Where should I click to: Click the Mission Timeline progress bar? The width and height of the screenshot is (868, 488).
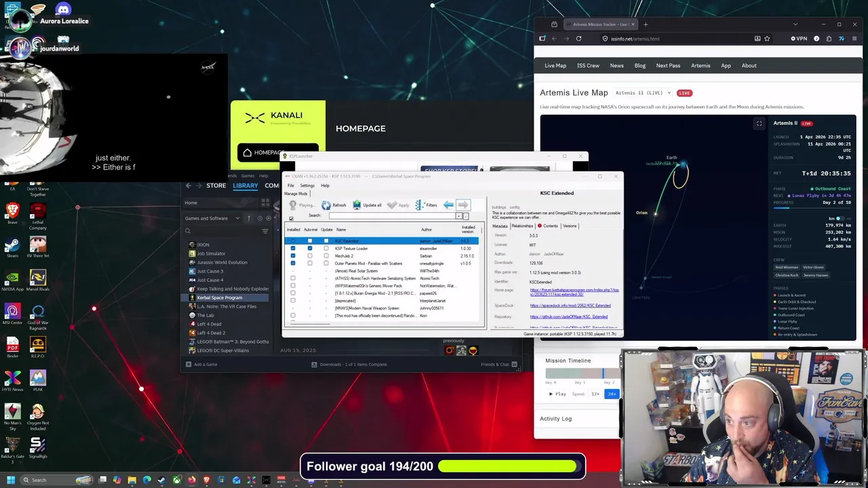(583, 373)
